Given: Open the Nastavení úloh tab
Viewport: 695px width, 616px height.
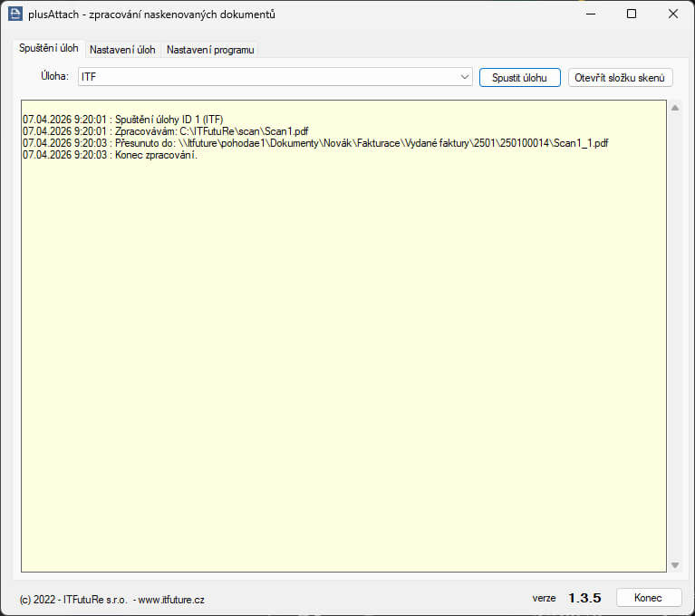Looking at the screenshot, I should (x=122, y=49).
